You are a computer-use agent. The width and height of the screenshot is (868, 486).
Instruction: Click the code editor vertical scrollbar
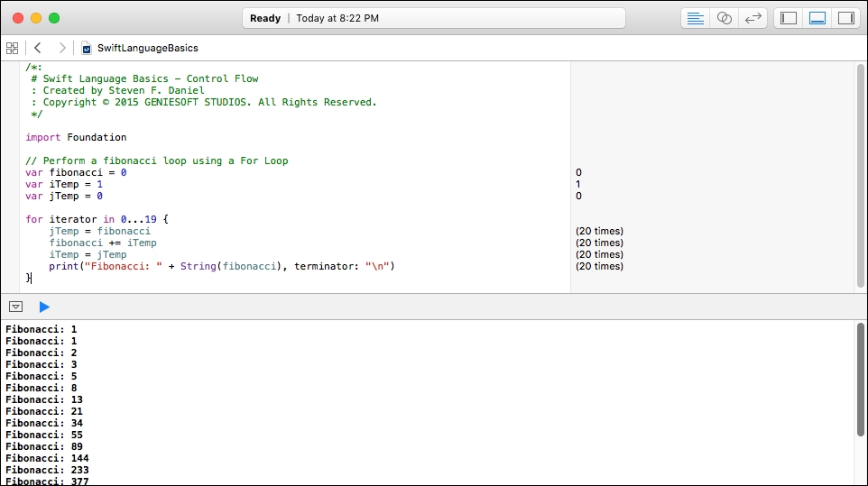point(860,177)
